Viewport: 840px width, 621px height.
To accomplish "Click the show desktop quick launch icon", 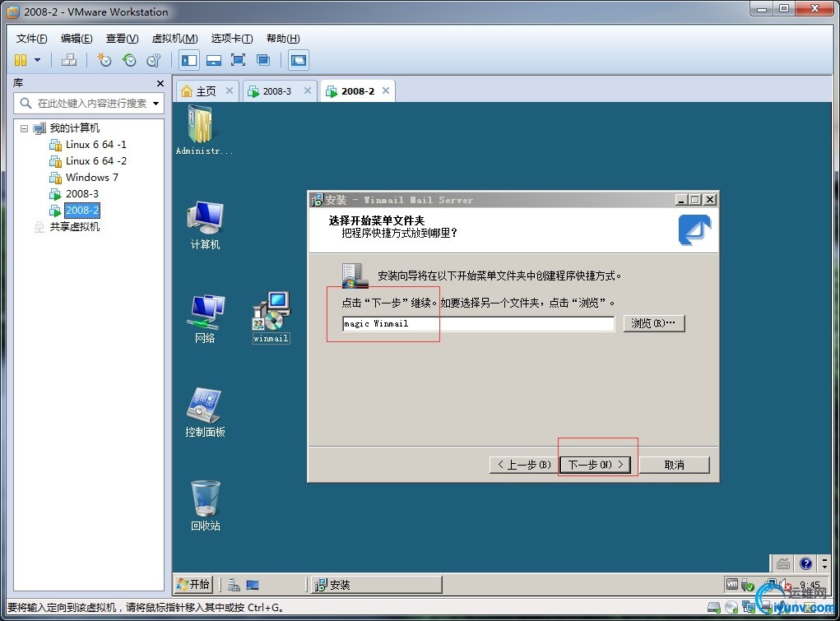I will [253, 585].
